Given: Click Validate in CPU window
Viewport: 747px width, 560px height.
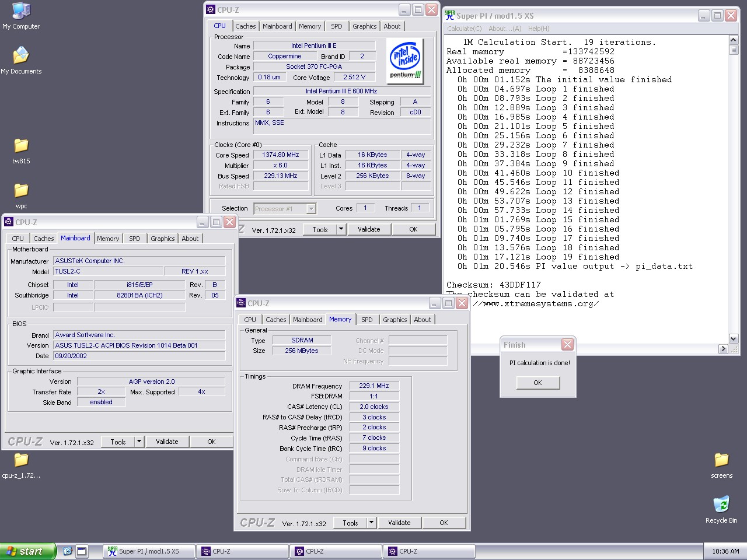Looking at the screenshot, I should pos(369,229).
